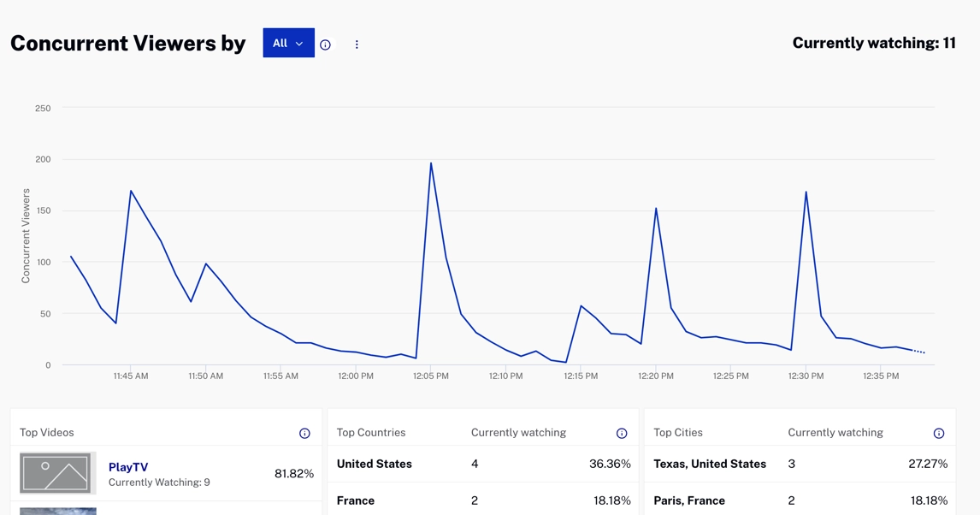Click the dotted end of the chart line
The width and height of the screenshot is (980, 515).
tap(919, 352)
